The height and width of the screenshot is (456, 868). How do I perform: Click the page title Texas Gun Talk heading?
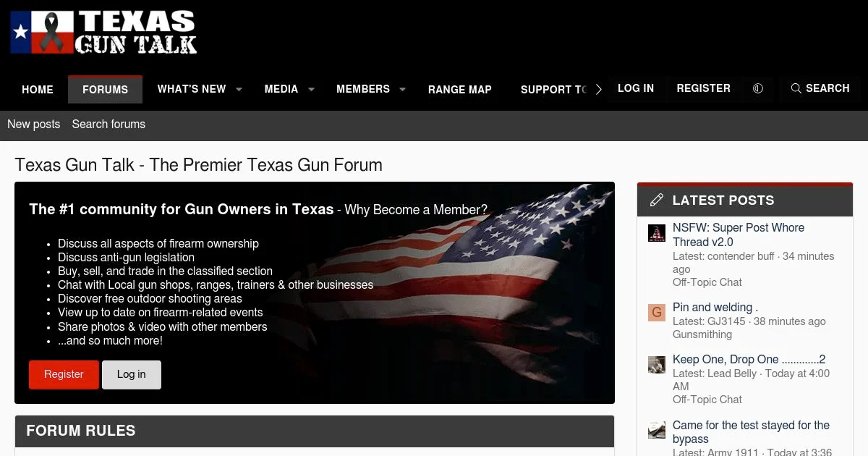click(199, 165)
